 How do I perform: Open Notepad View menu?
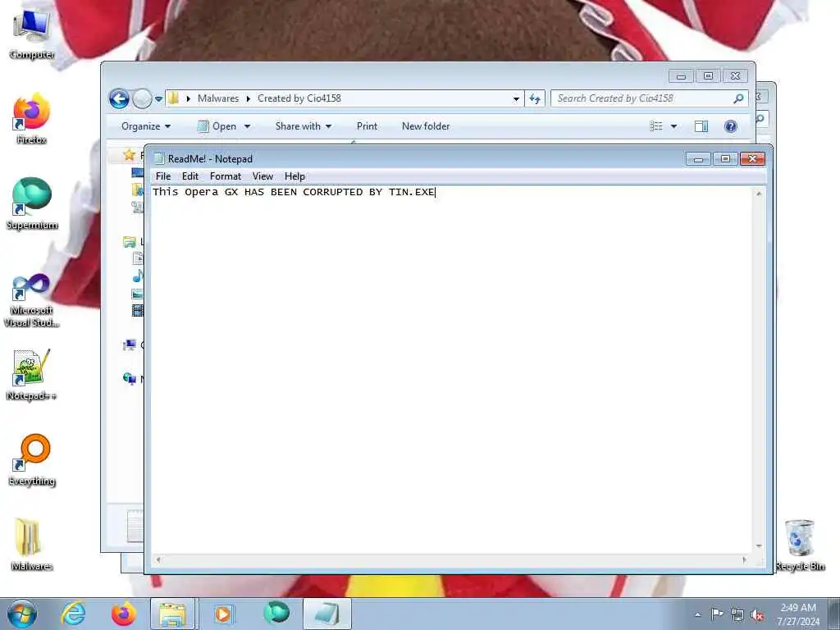[x=262, y=176]
